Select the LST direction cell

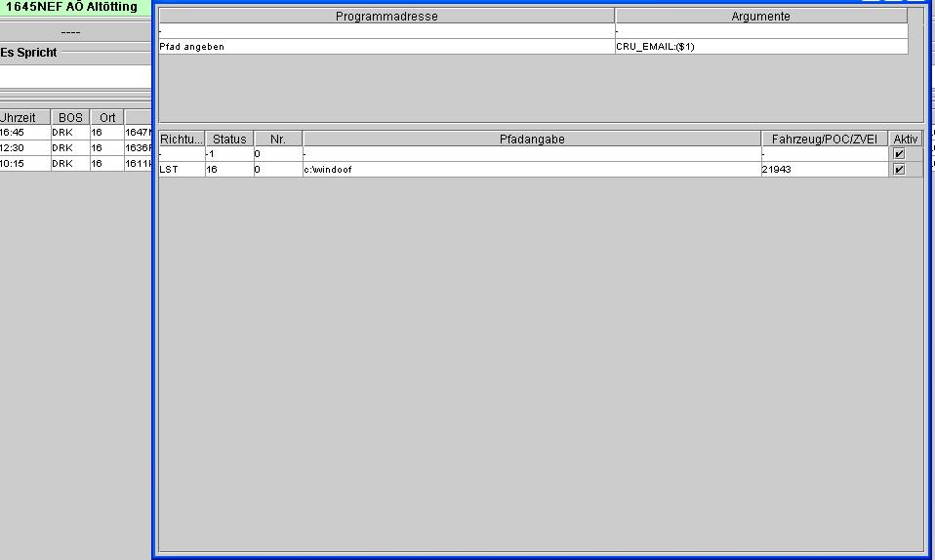click(x=182, y=170)
